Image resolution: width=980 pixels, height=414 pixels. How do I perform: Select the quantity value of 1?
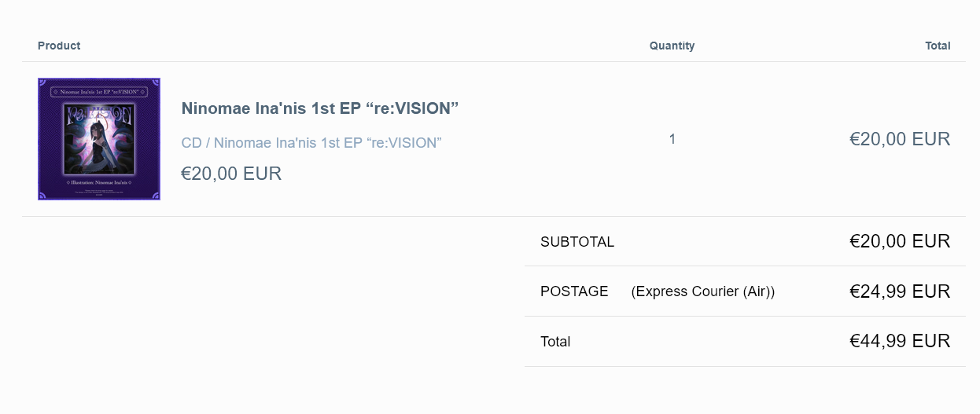pos(672,139)
